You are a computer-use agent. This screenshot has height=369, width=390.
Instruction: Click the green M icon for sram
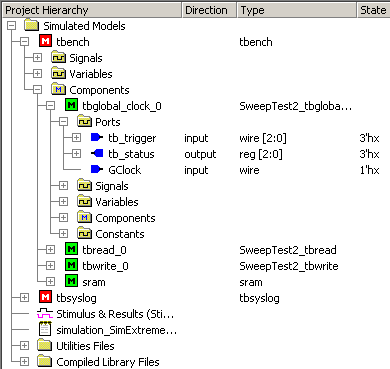pos(71,281)
